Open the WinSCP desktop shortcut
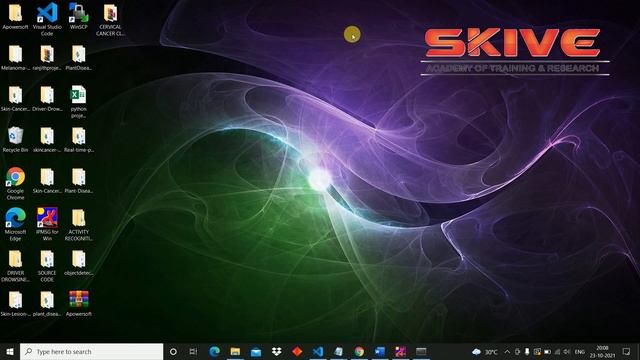This screenshot has height=360, width=640. [x=78, y=16]
